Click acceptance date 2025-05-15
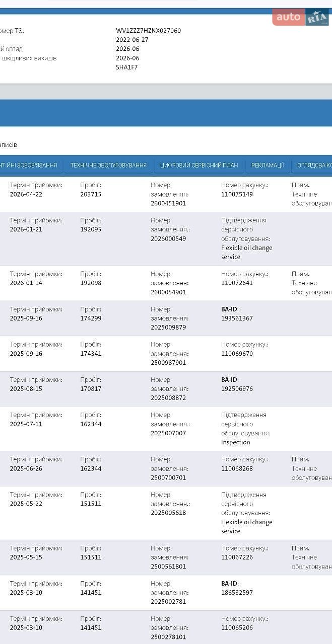The height and width of the screenshot is (644, 332). pos(26,557)
